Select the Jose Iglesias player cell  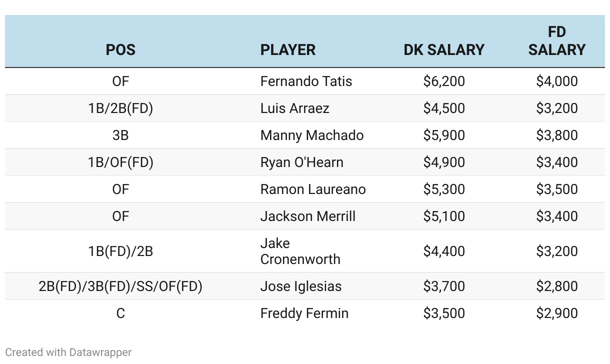tap(300, 286)
